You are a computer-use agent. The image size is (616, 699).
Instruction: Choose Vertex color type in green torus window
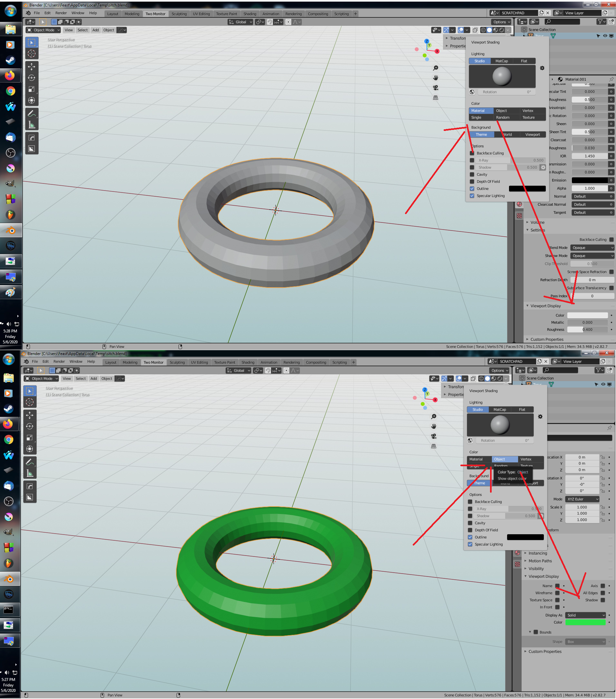pyautogui.click(x=526, y=459)
